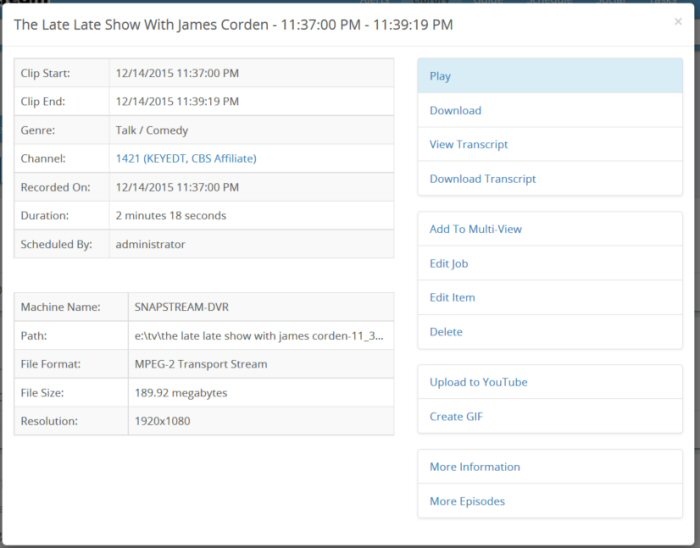Delete this recording
Screen dimensions: 700x548
(550, 332)
